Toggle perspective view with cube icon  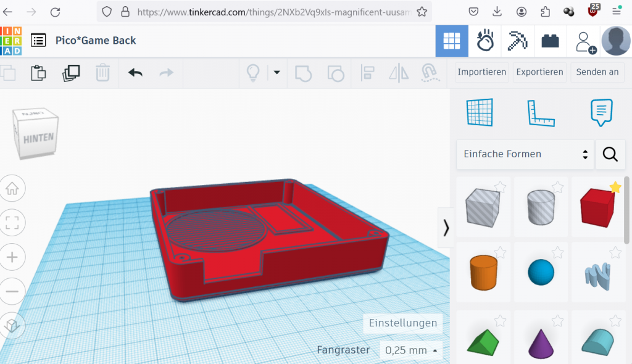[12, 324]
